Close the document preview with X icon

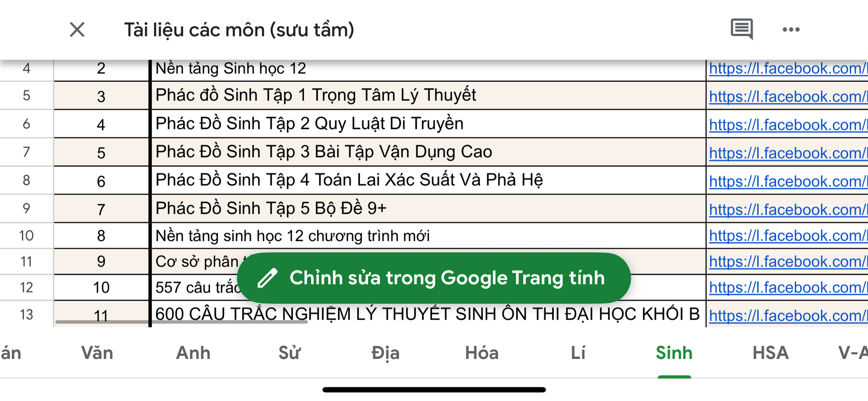point(77,30)
